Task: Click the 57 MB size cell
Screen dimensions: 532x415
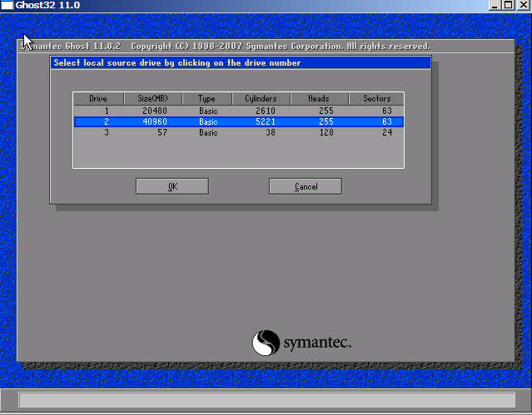Action: point(162,132)
